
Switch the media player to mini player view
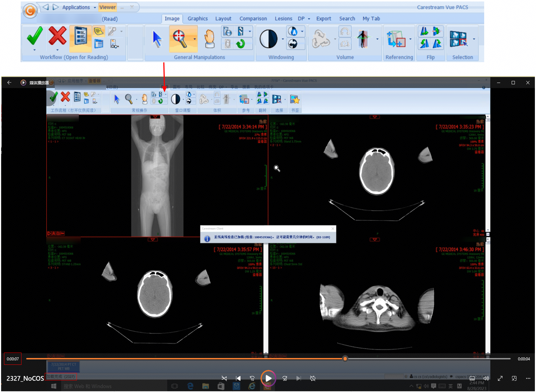tap(514, 378)
